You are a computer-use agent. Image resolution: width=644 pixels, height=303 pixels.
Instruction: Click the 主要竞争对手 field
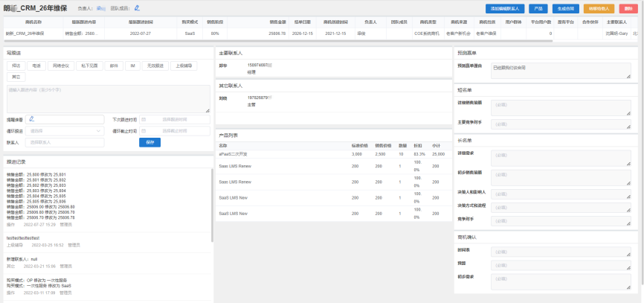point(561,124)
